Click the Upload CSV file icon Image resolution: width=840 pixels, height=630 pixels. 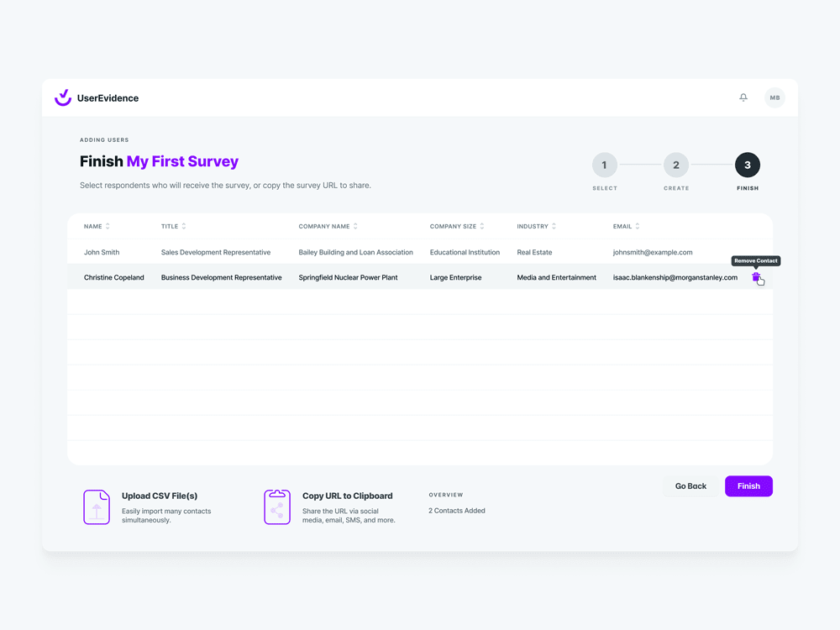[97, 507]
